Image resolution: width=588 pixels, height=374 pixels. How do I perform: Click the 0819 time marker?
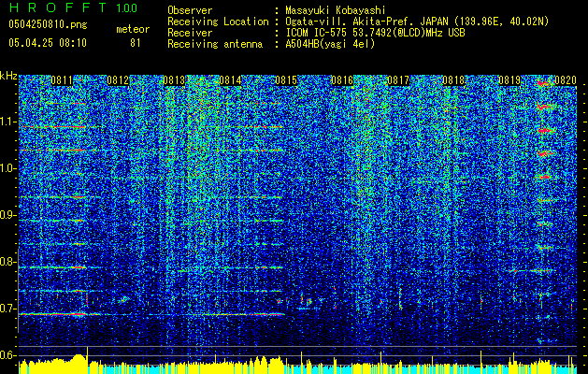(509, 79)
